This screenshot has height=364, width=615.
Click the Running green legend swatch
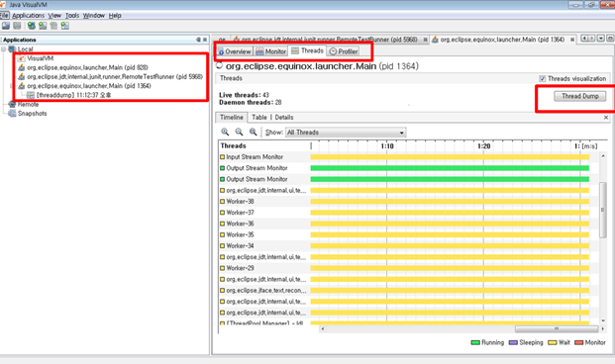point(475,342)
